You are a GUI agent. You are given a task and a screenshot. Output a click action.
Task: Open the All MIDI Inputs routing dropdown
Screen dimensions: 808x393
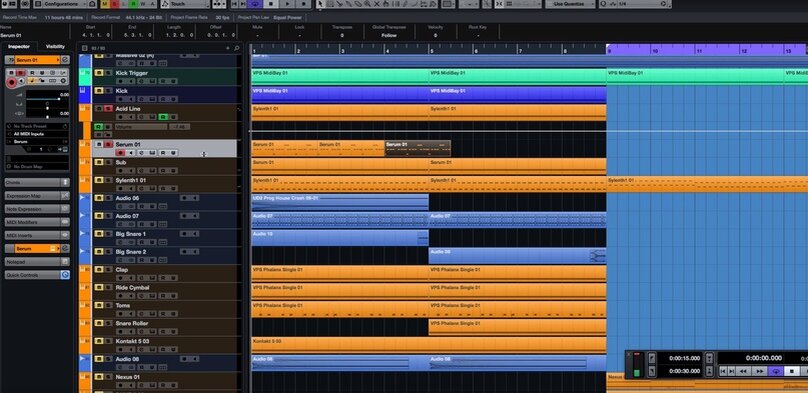[x=37, y=134]
